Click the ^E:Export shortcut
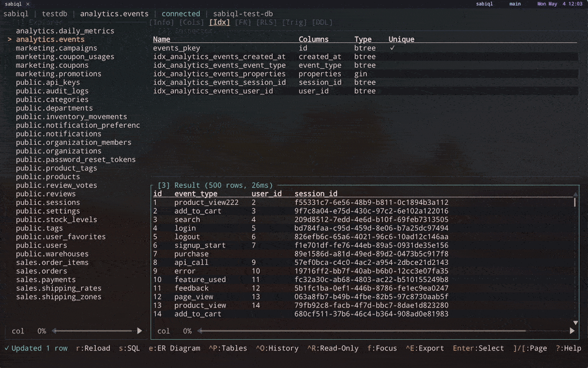The image size is (588, 368). 425,348
